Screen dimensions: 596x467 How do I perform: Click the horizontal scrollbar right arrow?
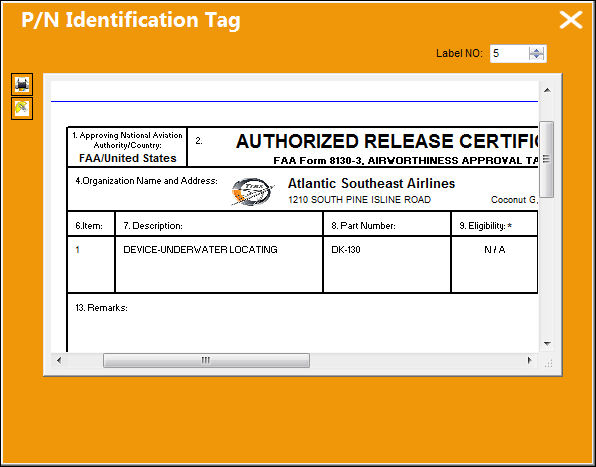click(530, 360)
